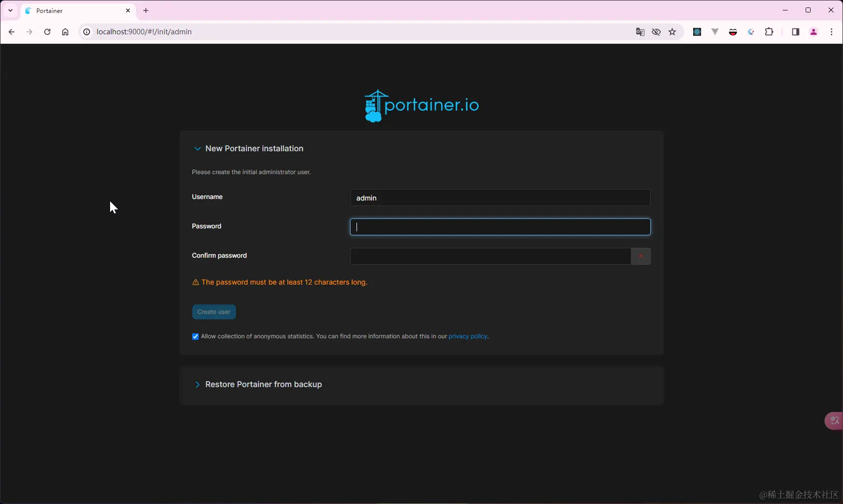Click the blue swirl extension icon
This screenshot has width=843, height=504.
pyautogui.click(x=751, y=32)
